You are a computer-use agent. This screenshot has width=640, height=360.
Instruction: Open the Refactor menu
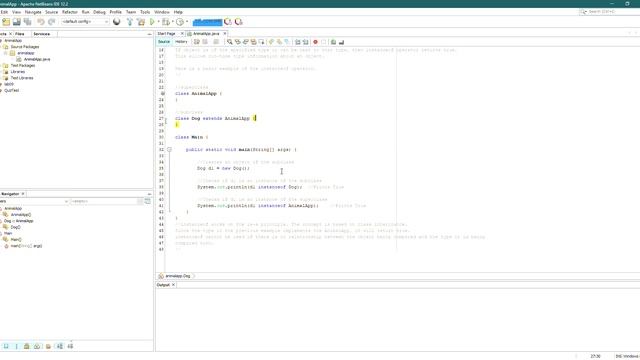coord(70,12)
